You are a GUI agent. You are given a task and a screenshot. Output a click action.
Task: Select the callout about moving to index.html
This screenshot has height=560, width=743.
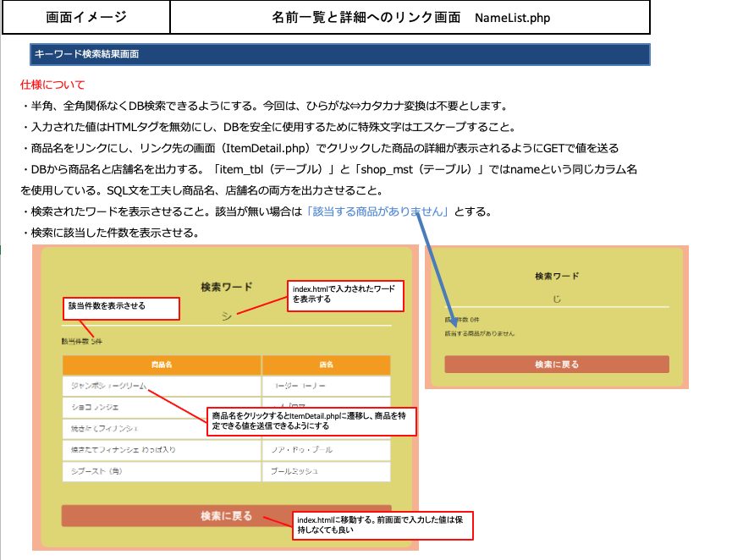381,525
